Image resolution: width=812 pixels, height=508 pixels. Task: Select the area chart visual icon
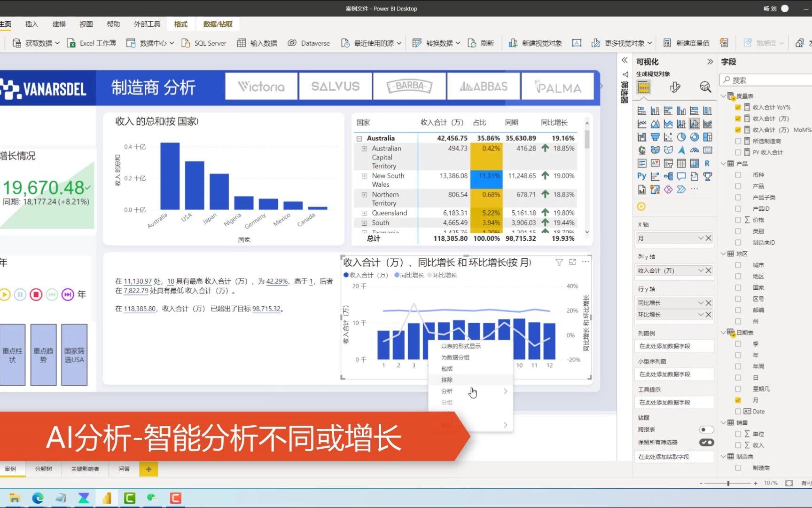[x=655, y=124]
